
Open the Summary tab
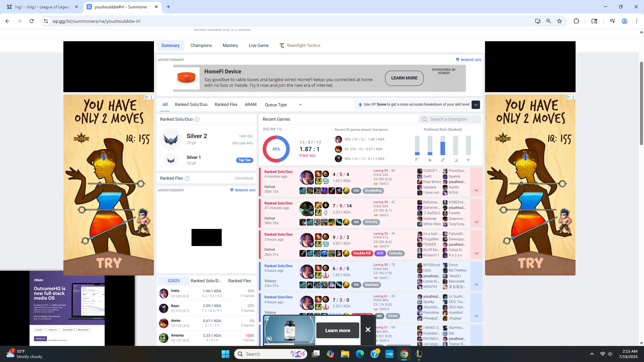tap(170, 46)
